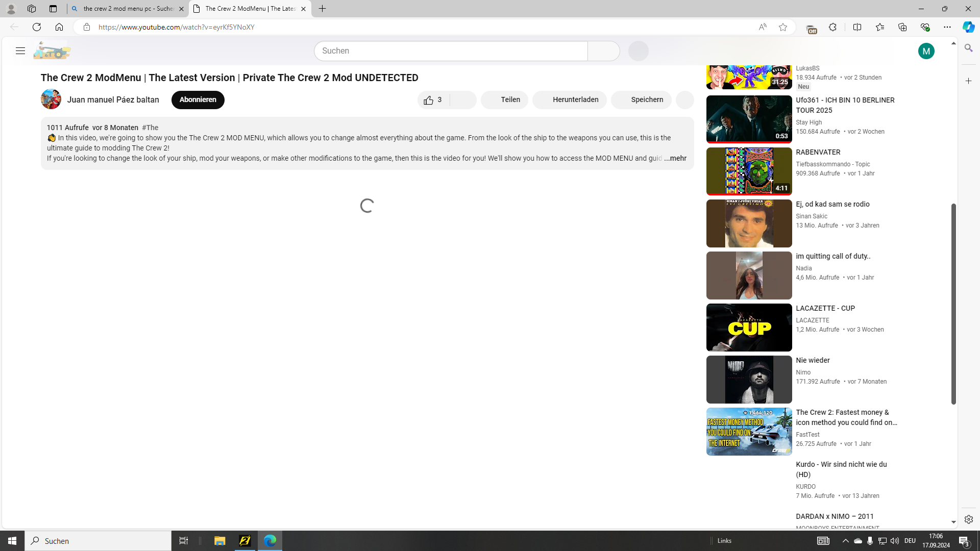Open the Edge Split screen icon
Viewport: 980px width, 551px height.
point(857,27)
